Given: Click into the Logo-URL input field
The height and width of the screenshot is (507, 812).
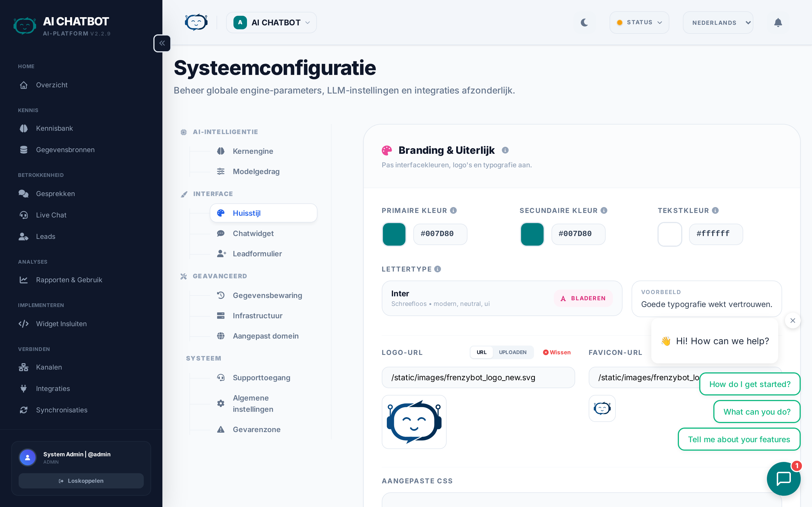Looking at the screenshot, I should 478,377.
